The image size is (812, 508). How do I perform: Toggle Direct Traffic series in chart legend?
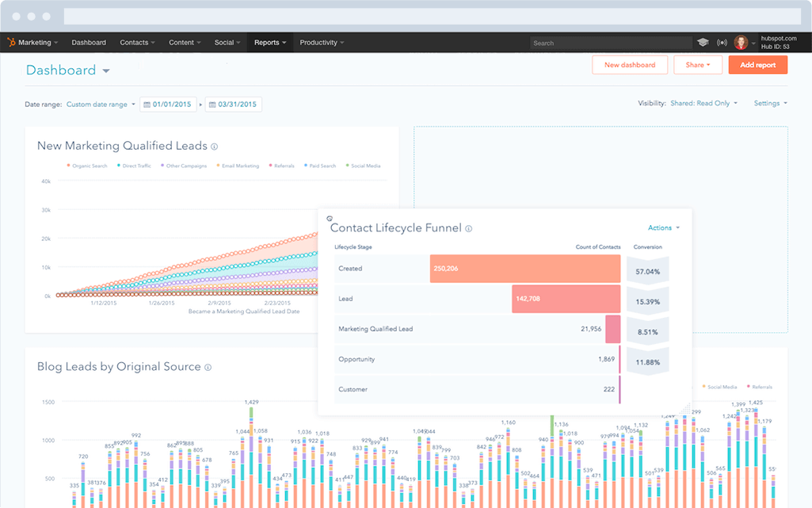pyautogui.click(x=135, y=166)
